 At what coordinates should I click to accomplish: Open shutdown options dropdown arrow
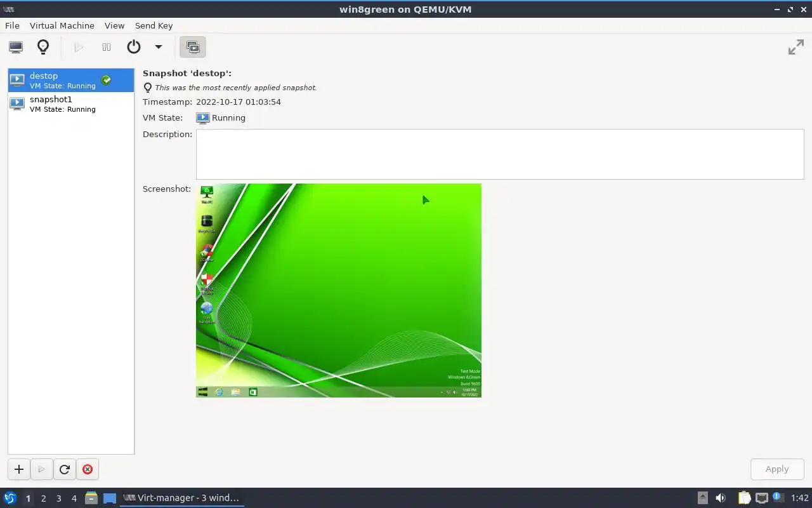pyautogui.click(x=159, y=47)
